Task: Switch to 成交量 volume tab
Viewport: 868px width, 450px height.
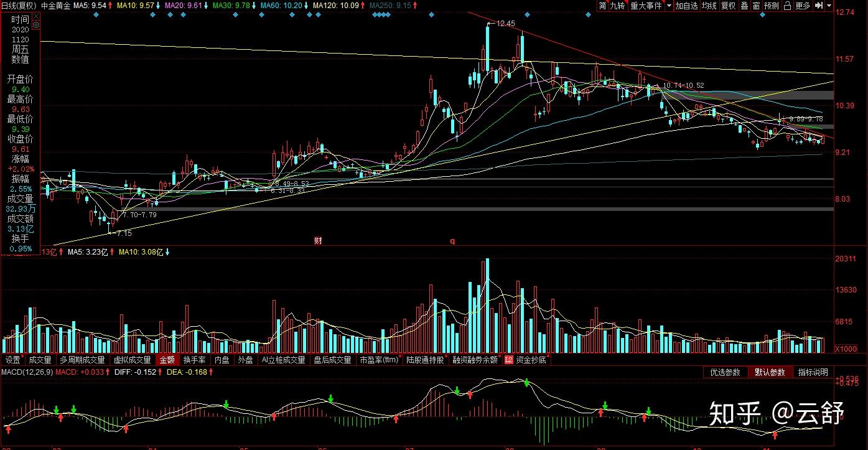Action: [x=40, y=360]
